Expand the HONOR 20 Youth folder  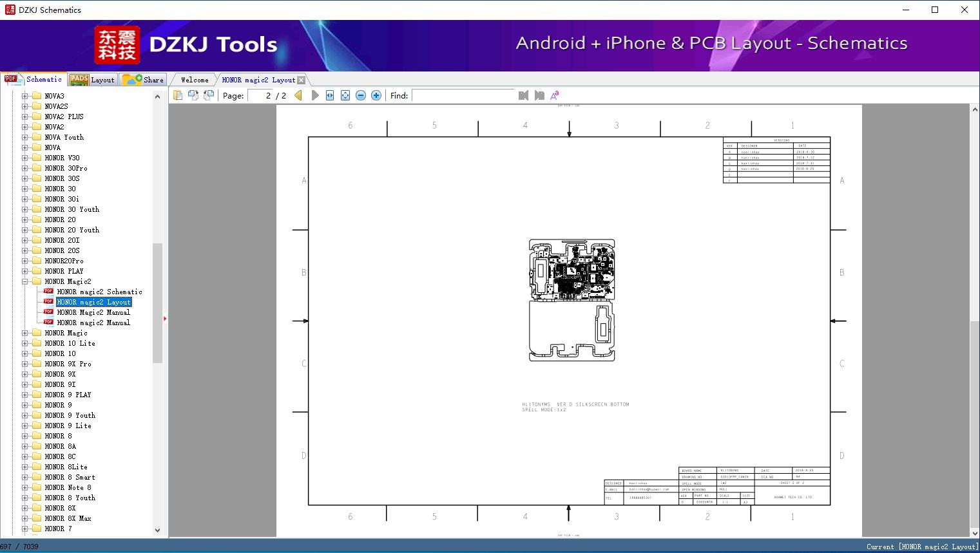25,230
